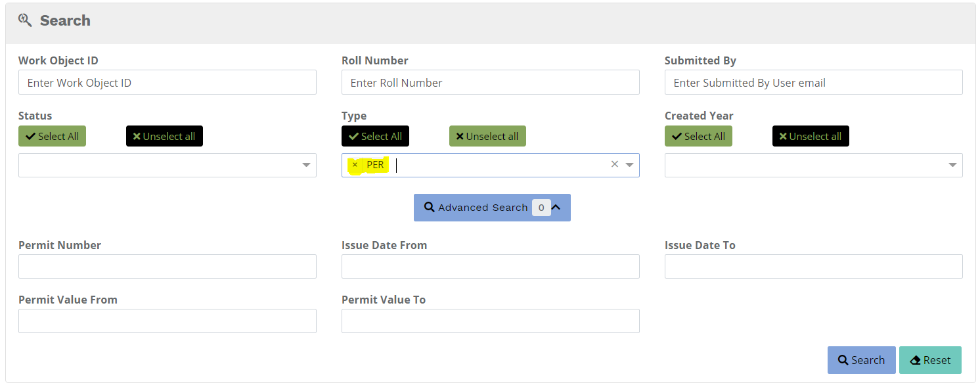The image size is (980, 387).
Task: Focus the Submitted By email field
Action: click(x=813, y=83)
